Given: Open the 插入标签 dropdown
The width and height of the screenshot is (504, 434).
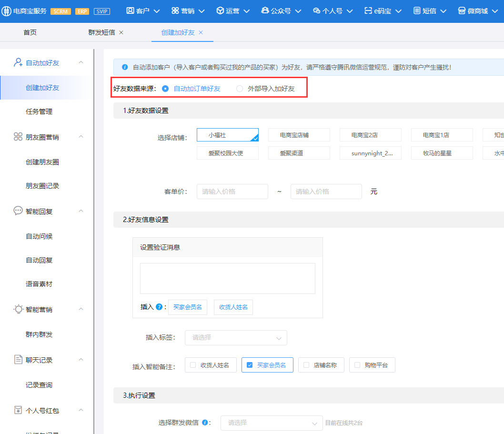Looking at the screenshot, I should point(236,338).
